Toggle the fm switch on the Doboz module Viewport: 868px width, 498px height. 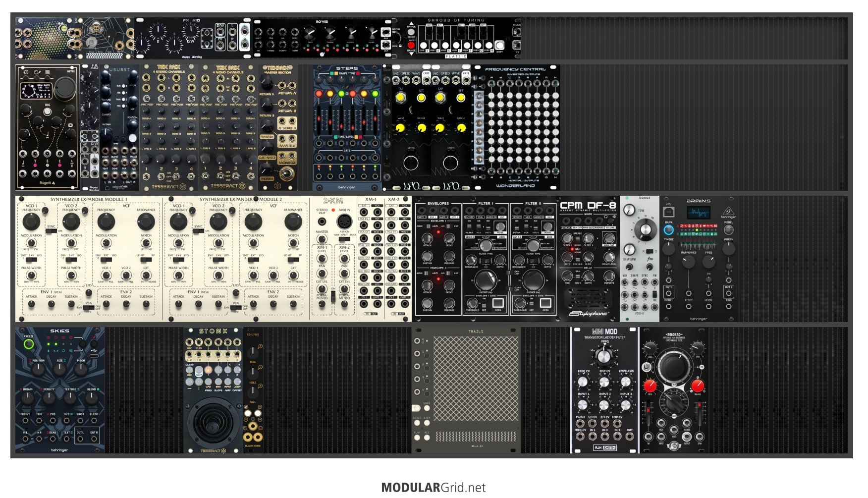pyautogui.click(x=650, y=251)
